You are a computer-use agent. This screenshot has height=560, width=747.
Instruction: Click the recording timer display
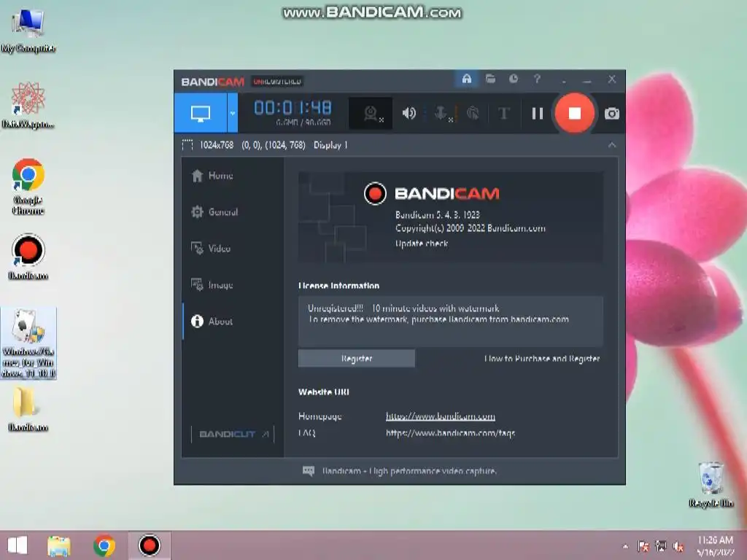pos(293,108)
